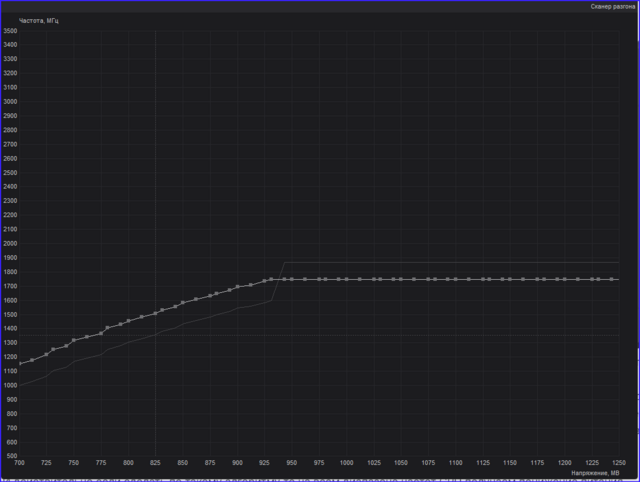
Task: Click the 1250 voltage axis label
Action: tap(618, 464)
